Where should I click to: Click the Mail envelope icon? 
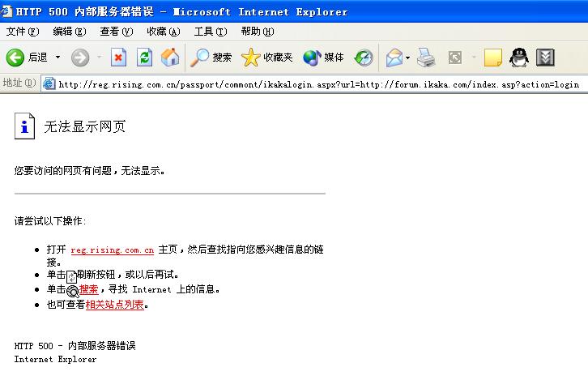[394, 58]
